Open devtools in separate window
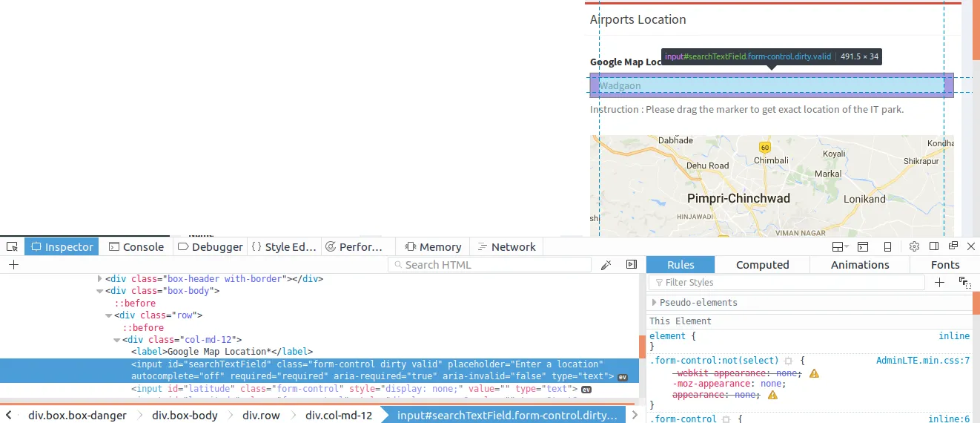Screen dimensions: 980x423 pyautogui.click(x=953, y=246)
